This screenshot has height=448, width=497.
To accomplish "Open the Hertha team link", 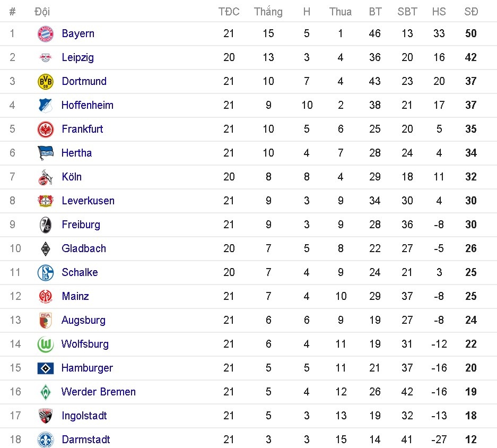I will coord(77,153).
